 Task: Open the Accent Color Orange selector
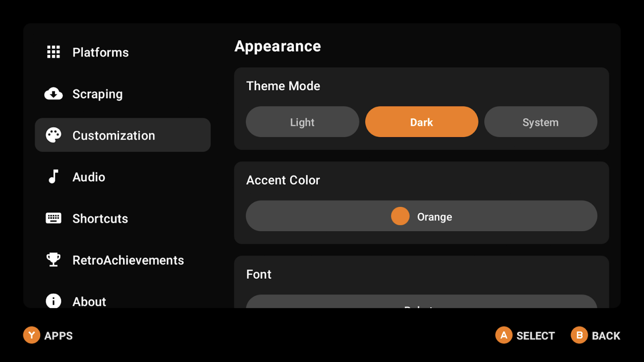422,216
